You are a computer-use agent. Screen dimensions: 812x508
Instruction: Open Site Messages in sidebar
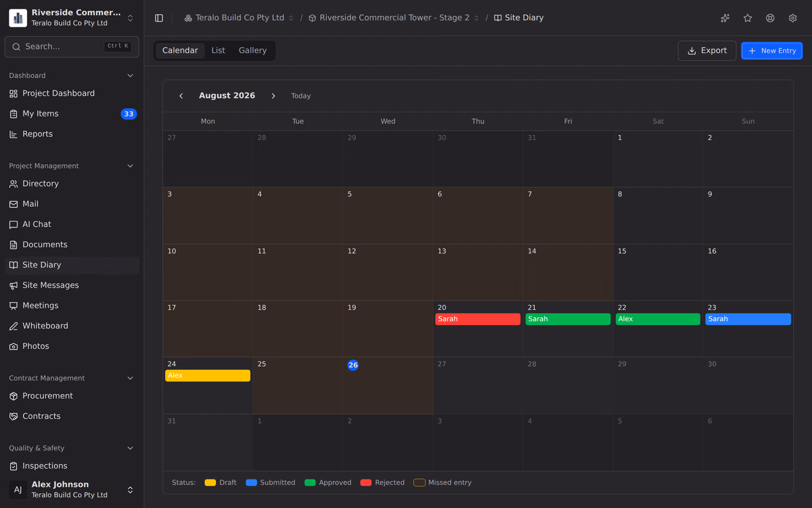72,286
